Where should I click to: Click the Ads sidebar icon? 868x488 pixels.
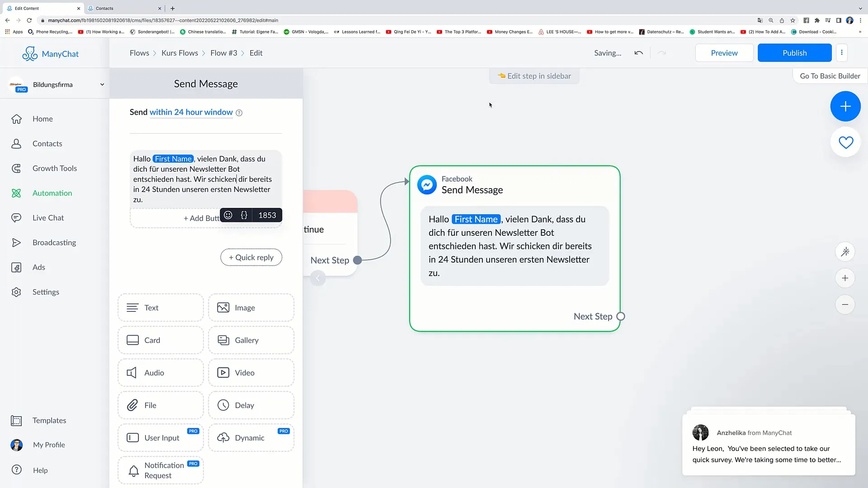pos(16,267)
